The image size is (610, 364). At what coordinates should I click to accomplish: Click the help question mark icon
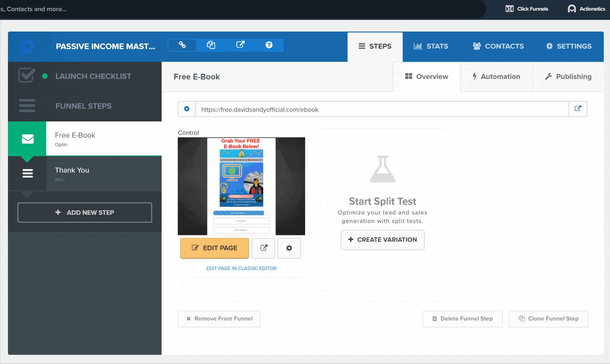(x=269, y=45)
